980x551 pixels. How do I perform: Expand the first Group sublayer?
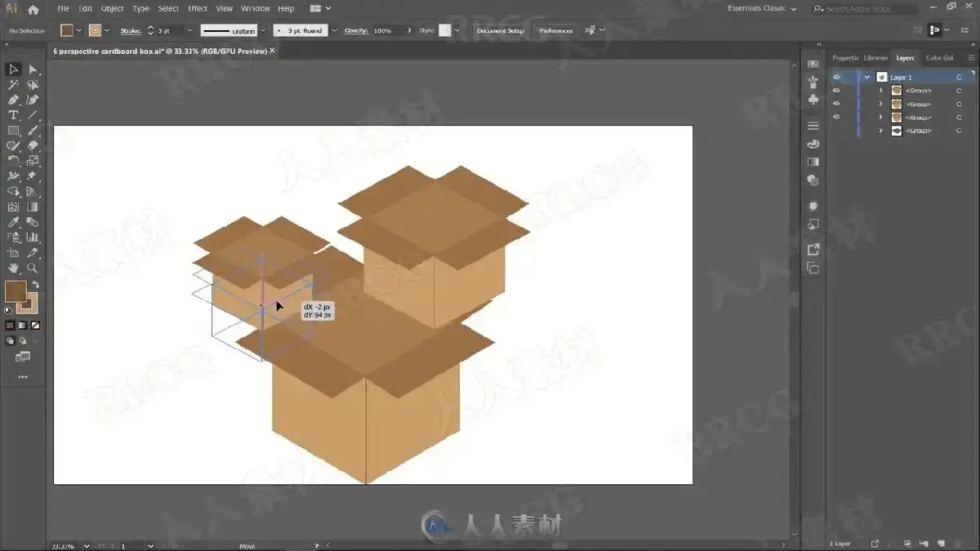880,91
